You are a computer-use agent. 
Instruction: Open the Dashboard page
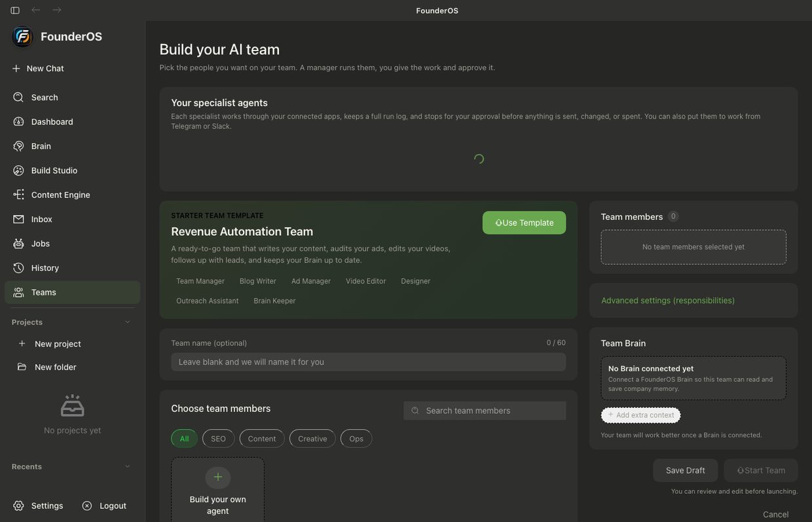(72, 122)
